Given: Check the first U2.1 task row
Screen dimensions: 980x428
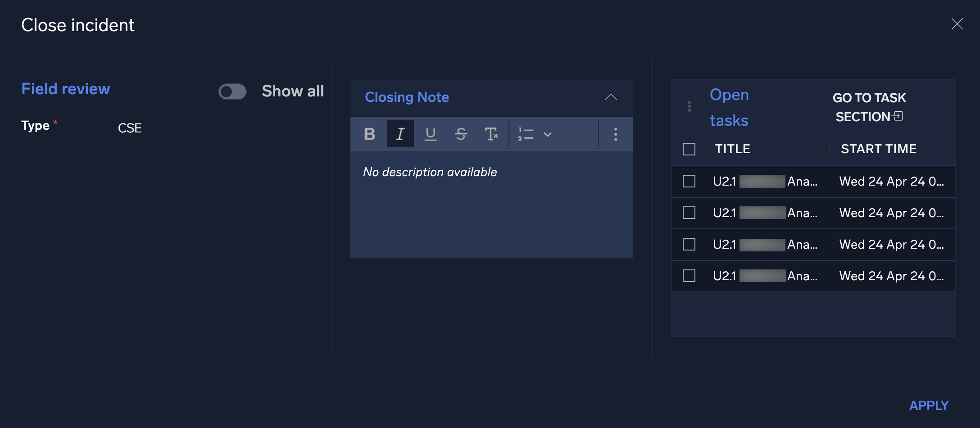Looking at the screenshot, I should 689,181.
